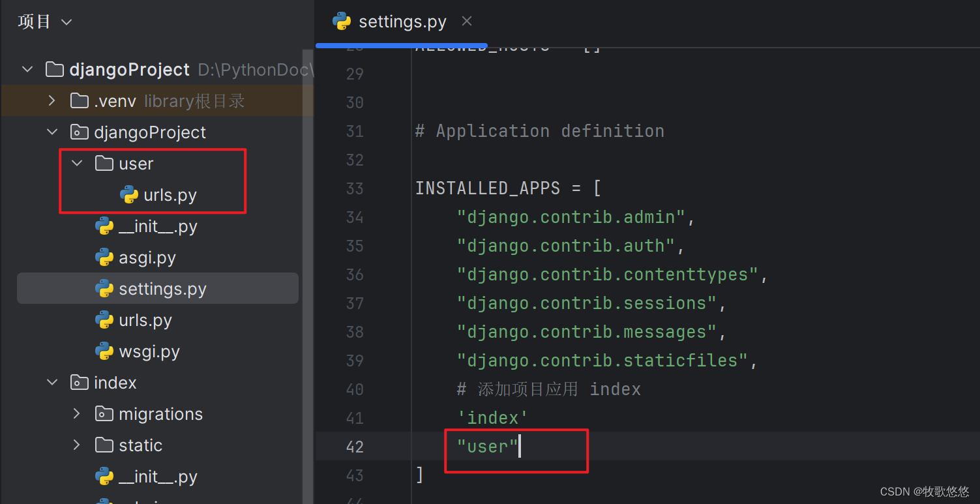
Task: Click Python icon beside settings.py in tree
Action: (x=104, y=288)
